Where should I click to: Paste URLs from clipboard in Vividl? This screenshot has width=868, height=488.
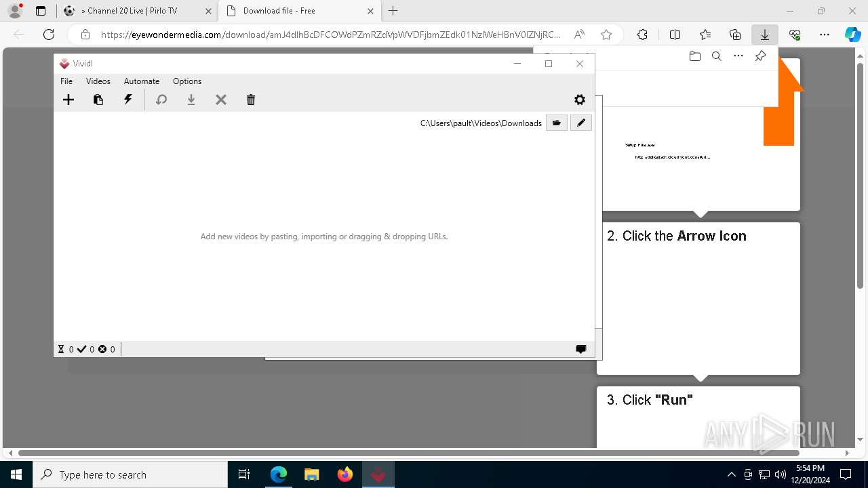98,100
